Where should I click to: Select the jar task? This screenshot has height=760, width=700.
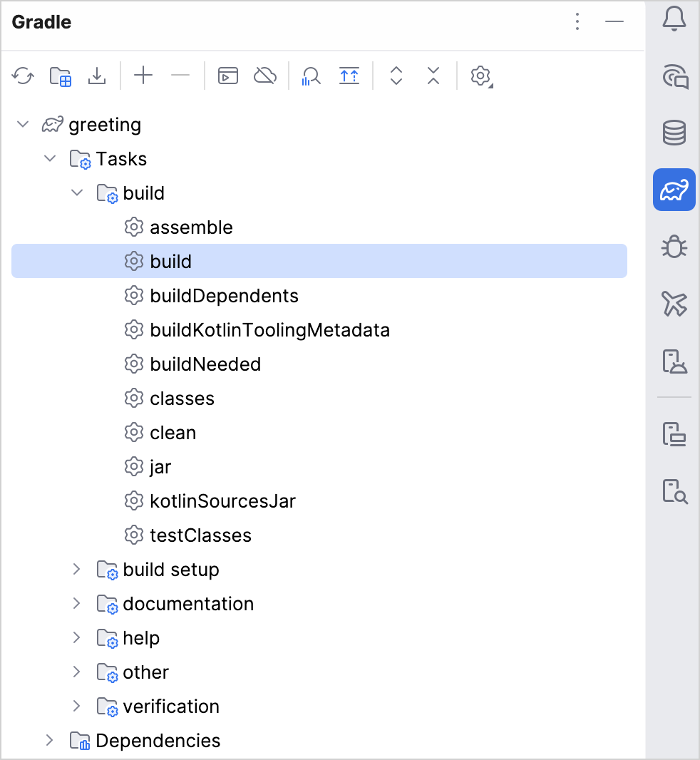(319, 467)
